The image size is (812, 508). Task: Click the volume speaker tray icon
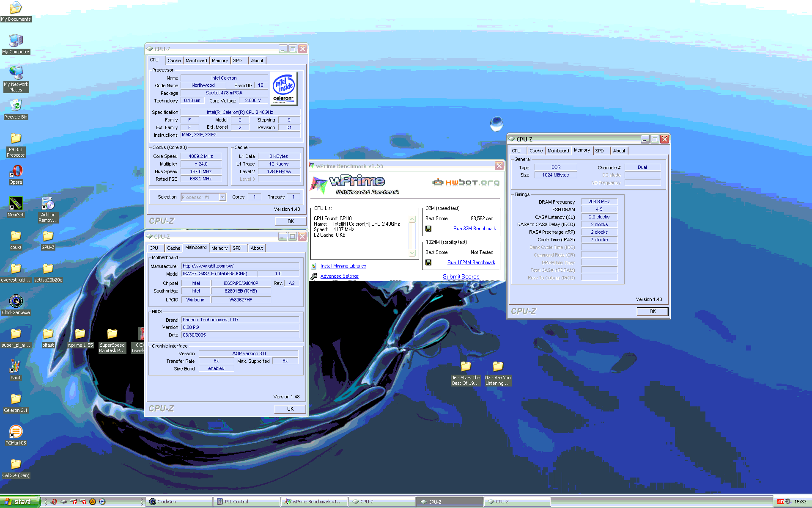(x=788, y=502)
